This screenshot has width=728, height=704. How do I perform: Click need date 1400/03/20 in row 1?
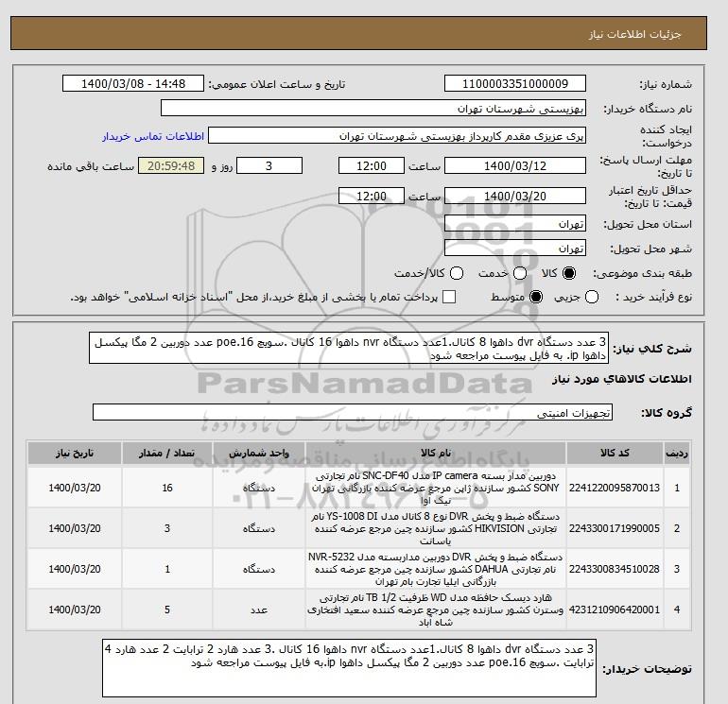click(x=75, y=488)
